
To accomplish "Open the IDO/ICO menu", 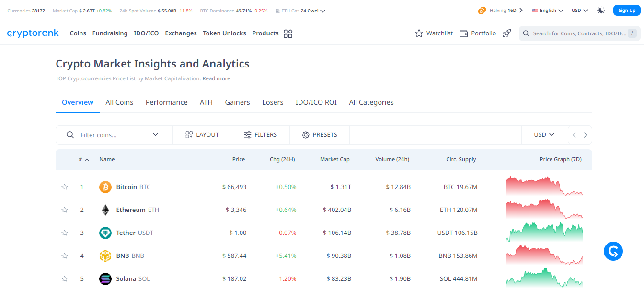I will click(x=146, y=33).
